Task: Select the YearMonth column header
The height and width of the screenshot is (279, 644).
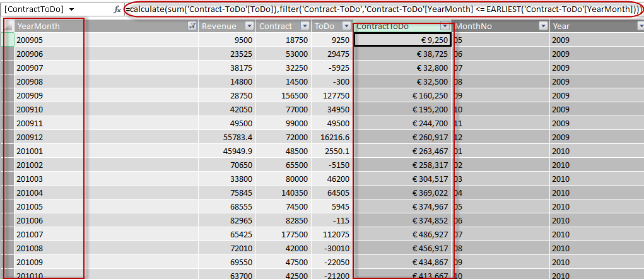Action: tap(95, 26)
